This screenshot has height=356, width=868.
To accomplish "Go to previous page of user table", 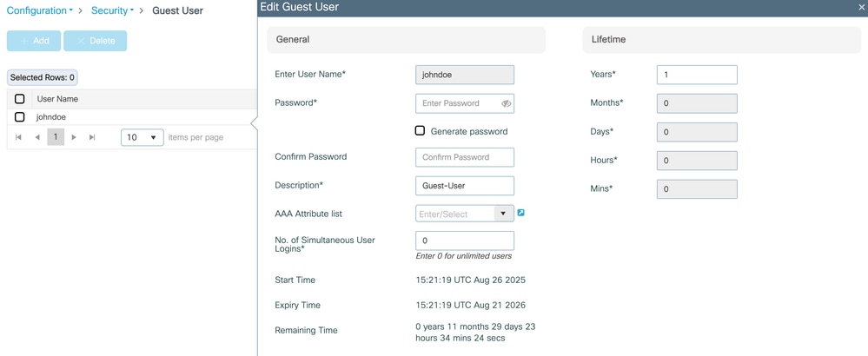I will point(37,137).
